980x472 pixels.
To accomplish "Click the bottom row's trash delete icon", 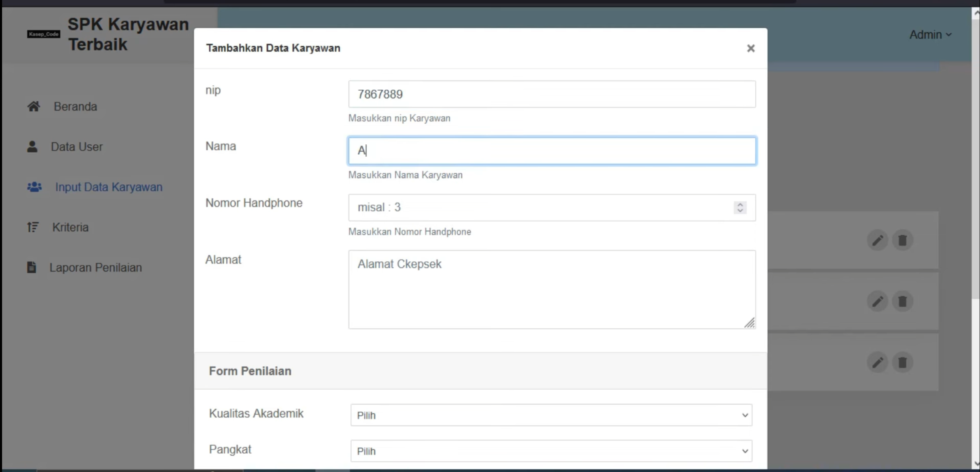I will (x=903, y=363).
